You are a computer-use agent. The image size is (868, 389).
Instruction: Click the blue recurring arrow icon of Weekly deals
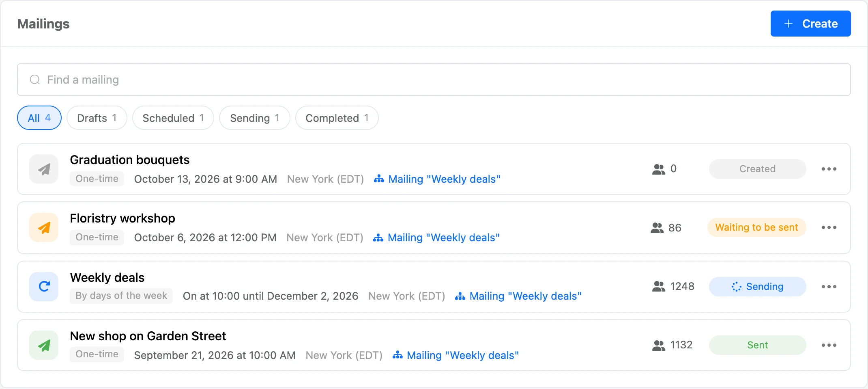44,287
